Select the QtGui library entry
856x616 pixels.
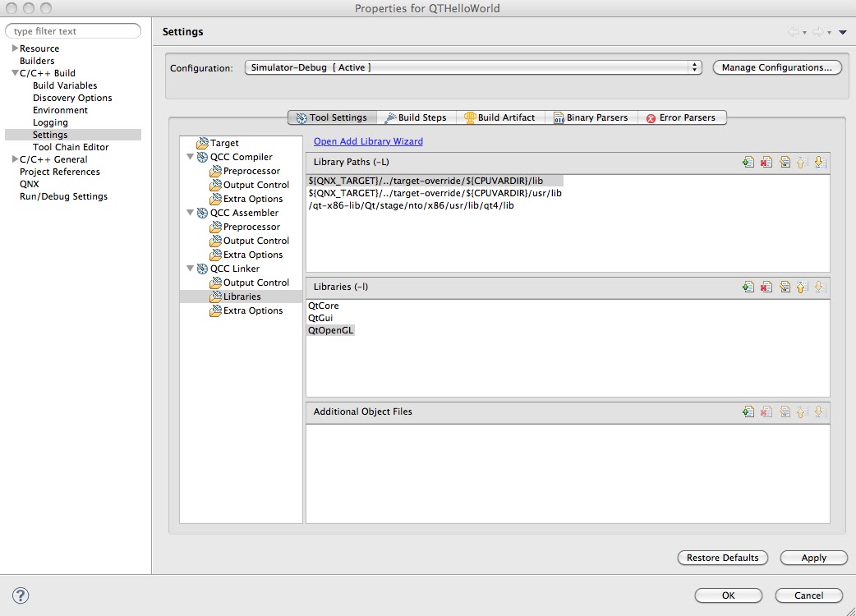[320, 318]
